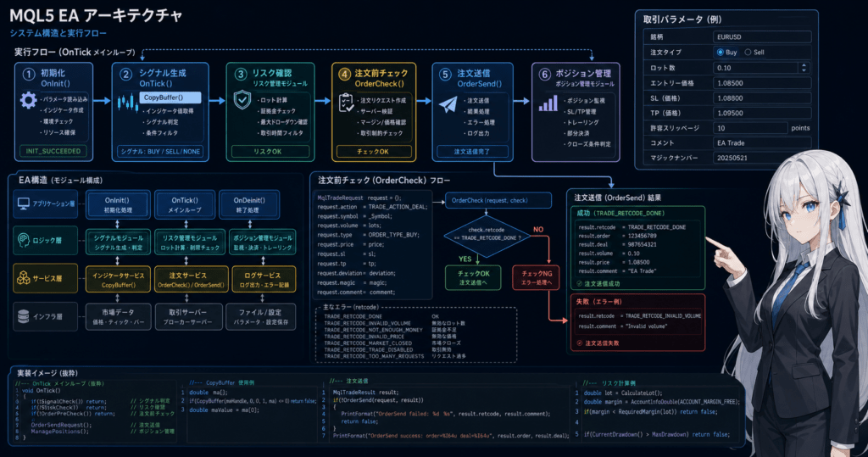Click the bar chart icon in ポジション管理
The height and width of the screenshot is (457, 868).
(548, 103)
